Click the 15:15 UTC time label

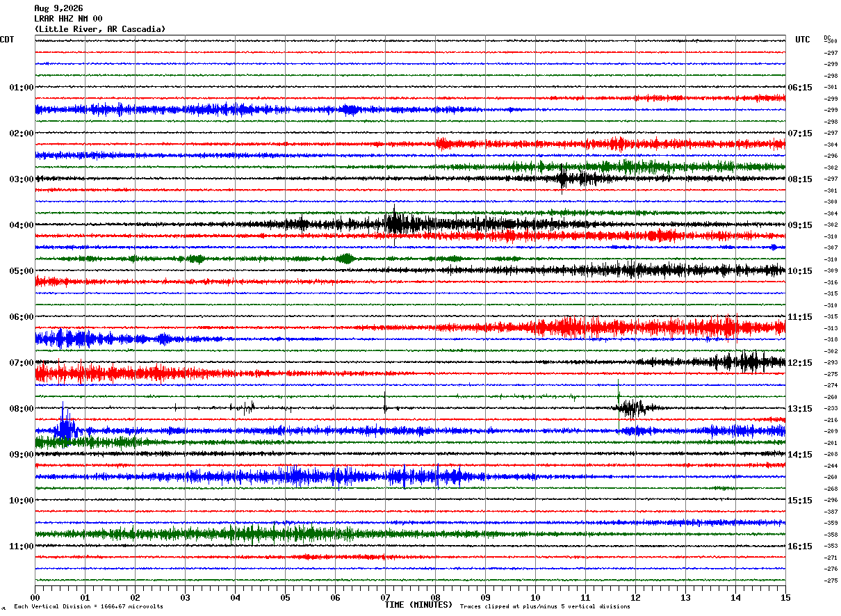(800, 501)
